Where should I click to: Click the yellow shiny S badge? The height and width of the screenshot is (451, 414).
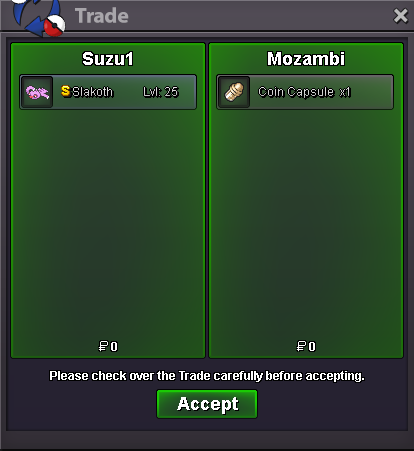tap(66, 91)
